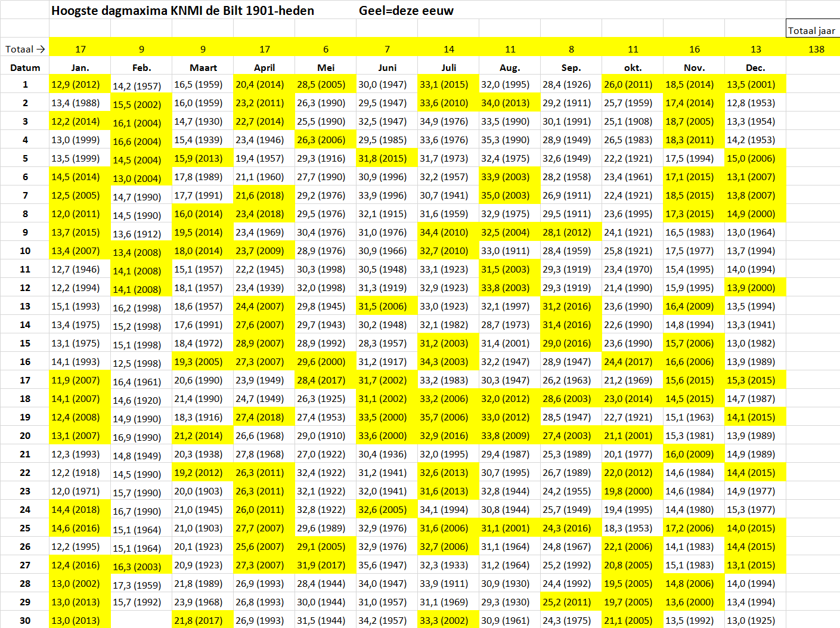This screenshot has width=840, height=628.
Task: Click the 'Geel=deze eeuw' legend cell
Action: [406, 10]
